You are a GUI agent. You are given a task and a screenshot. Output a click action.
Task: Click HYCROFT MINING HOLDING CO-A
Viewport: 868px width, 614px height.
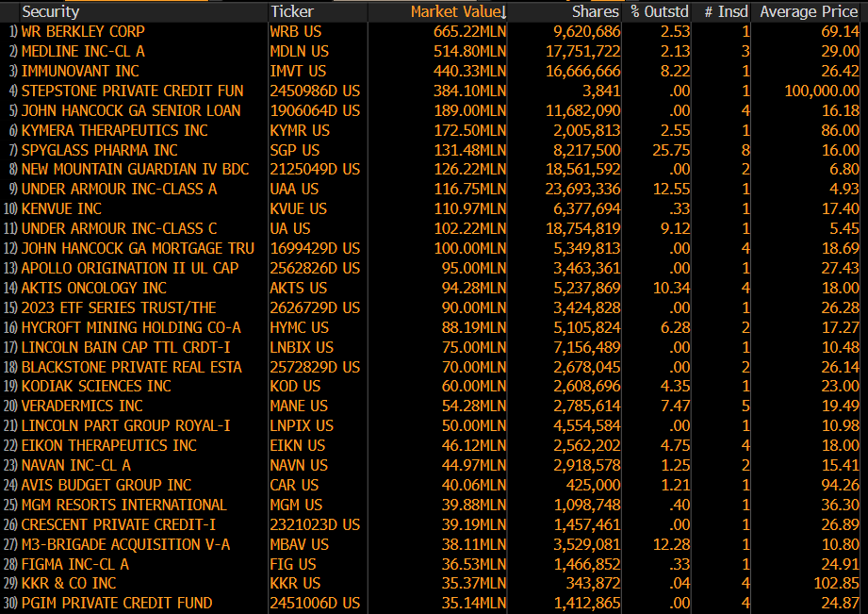click(x=131, y=327)
